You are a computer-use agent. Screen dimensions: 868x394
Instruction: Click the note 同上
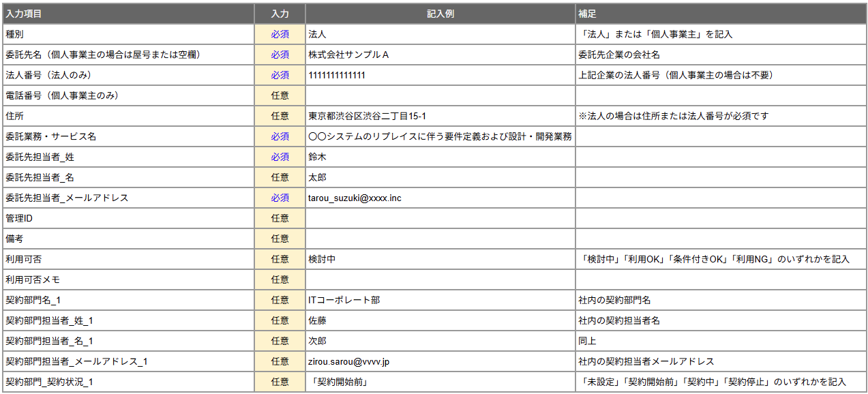[x=586, y=341]
